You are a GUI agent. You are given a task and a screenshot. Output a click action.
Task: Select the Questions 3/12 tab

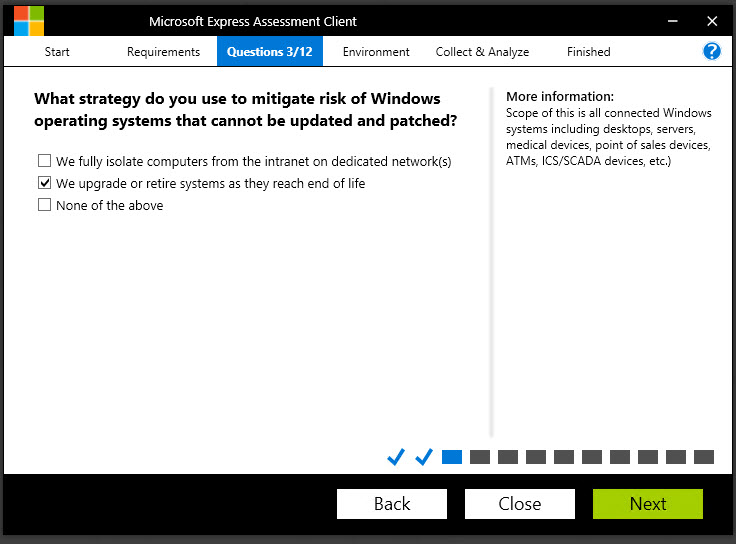point(269,52)
